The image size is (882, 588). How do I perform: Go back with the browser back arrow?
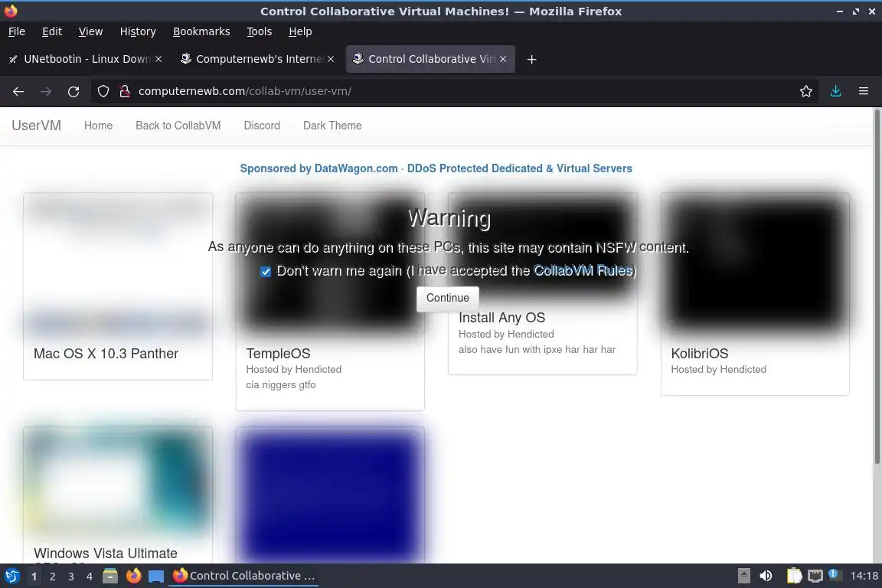point(18,91)
